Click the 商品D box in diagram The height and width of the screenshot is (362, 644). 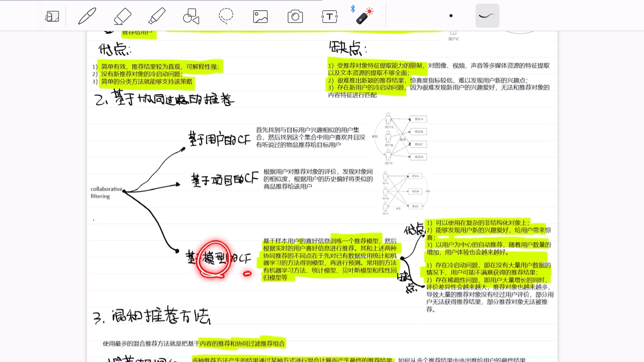(x=419, y=157)
